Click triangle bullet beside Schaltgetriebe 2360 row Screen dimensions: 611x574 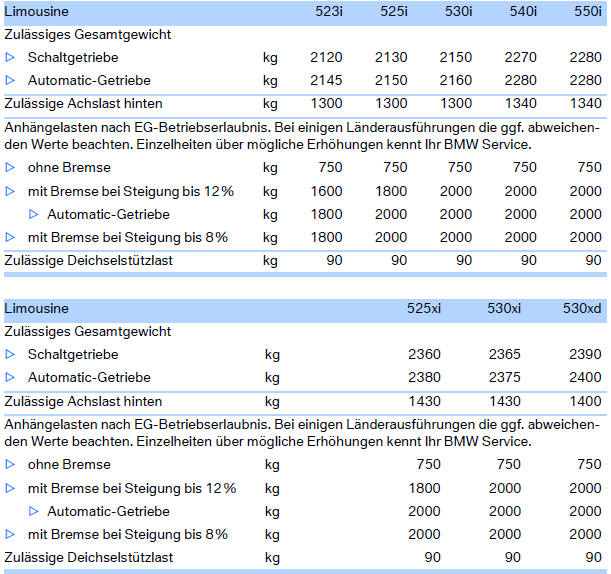click(10, 355)
